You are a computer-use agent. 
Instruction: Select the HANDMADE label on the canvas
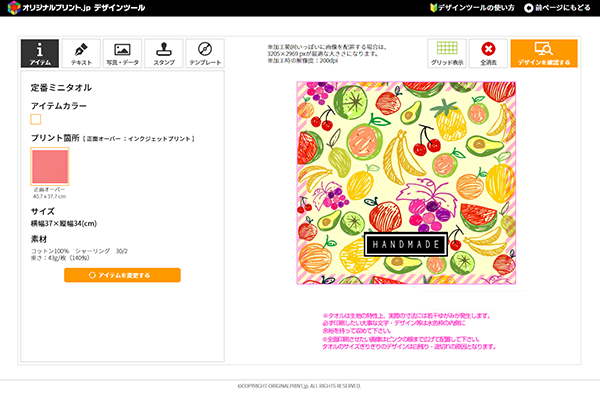point(406,244)
